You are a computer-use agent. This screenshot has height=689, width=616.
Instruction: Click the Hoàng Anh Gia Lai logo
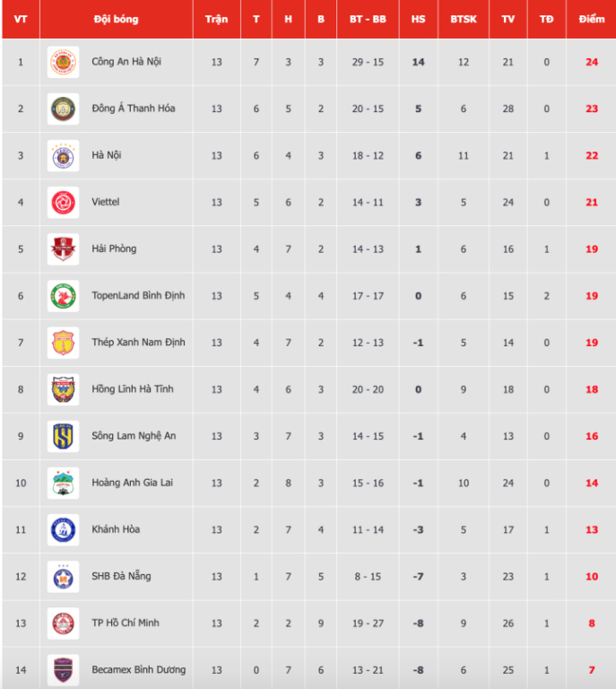tap(64, 483)
